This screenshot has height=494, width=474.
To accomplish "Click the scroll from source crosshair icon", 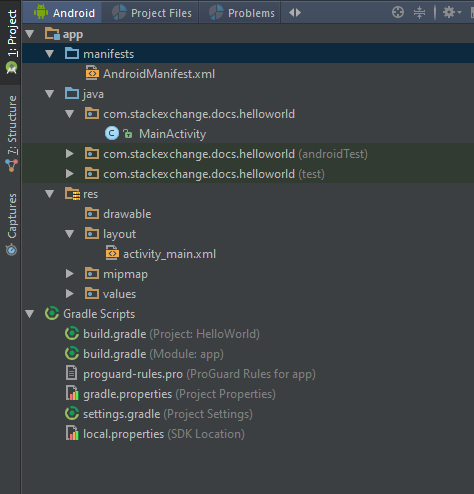I will [398, 13].
